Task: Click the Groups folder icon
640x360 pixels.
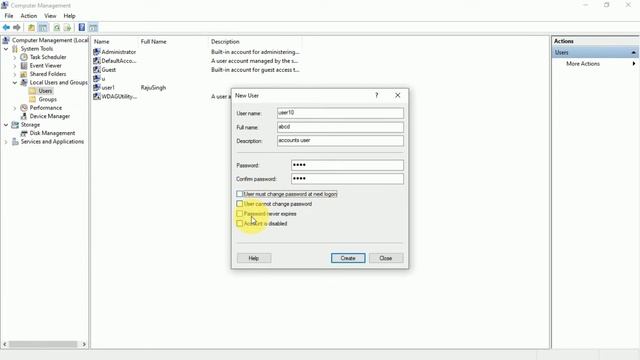Action: coord(33,99)
